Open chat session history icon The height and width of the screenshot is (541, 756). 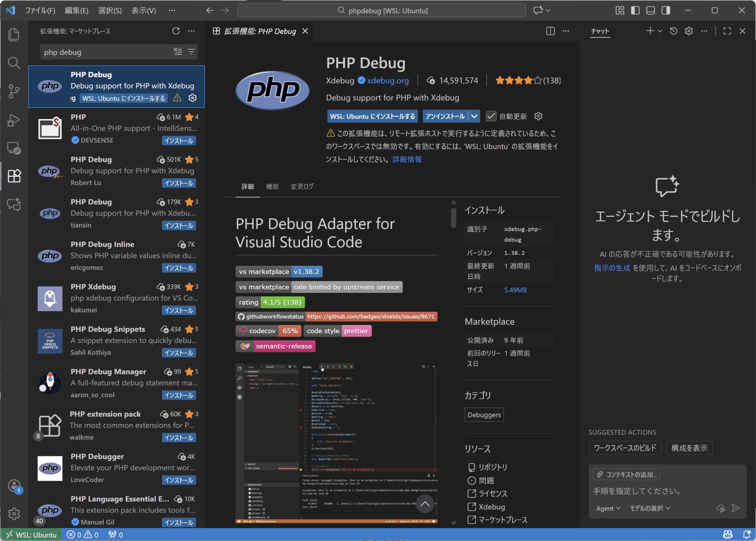tap(674, 31)
